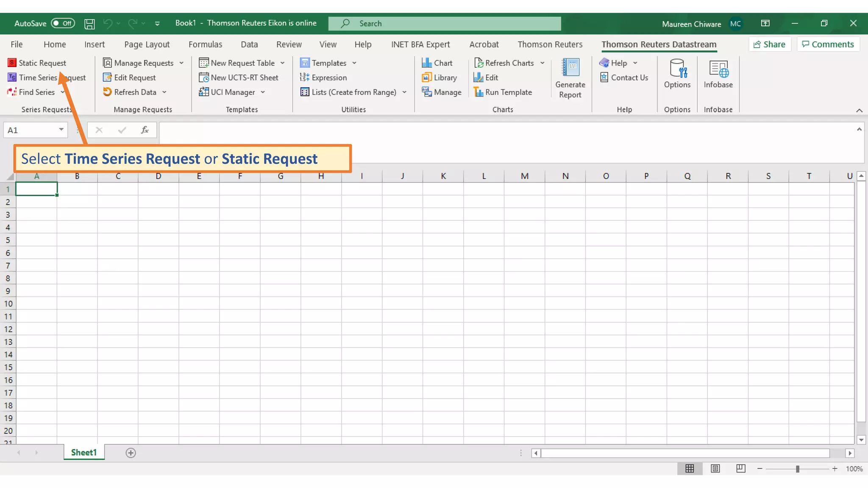The image size is (868, 488).
Task: Click Manage in the Charts group
Action: click(x=442, y=92)
